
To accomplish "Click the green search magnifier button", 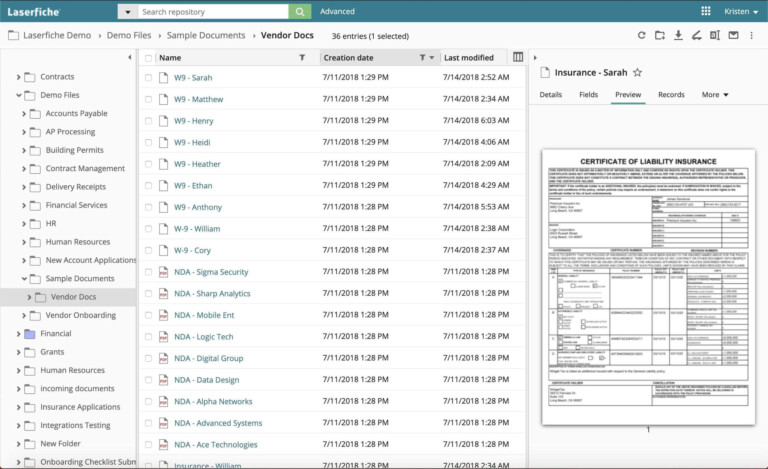I will tap(300, 11).
